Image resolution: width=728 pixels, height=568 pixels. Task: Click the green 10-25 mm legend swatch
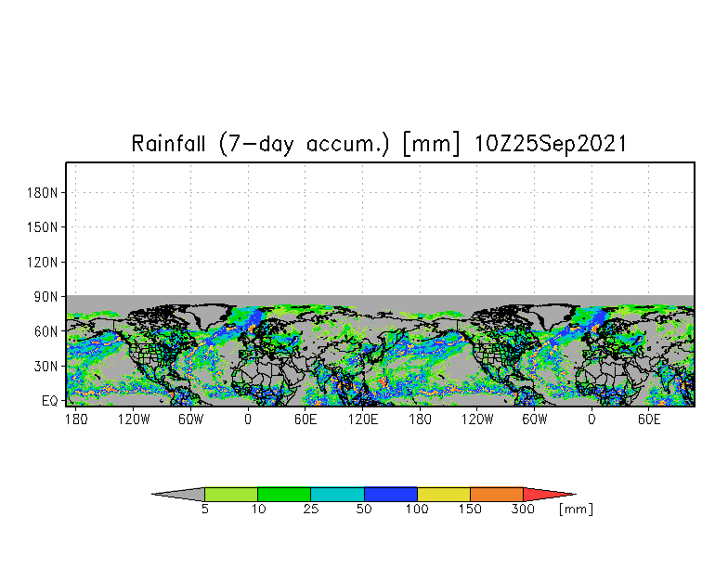[x=284, y=494]
